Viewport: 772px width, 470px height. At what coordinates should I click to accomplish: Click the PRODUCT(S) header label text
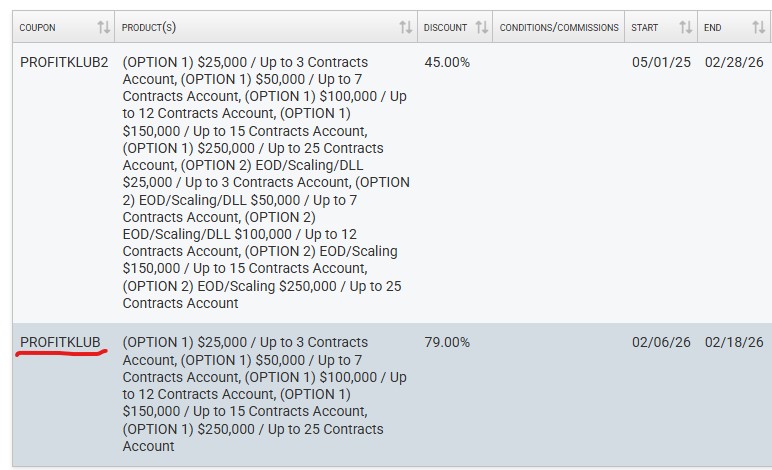click(149, 28)
